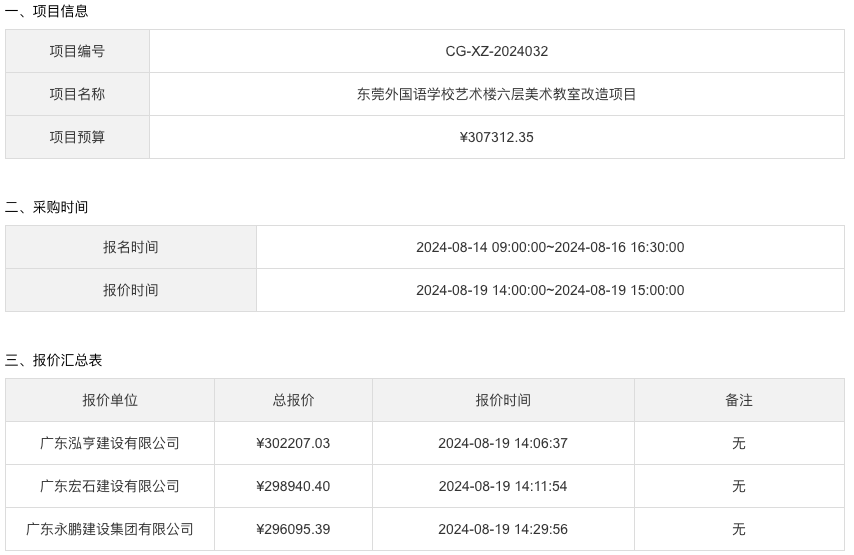854x555 pixels.
Task: Click the 项目名称 label cell
Action: click(x=77, y=94)
